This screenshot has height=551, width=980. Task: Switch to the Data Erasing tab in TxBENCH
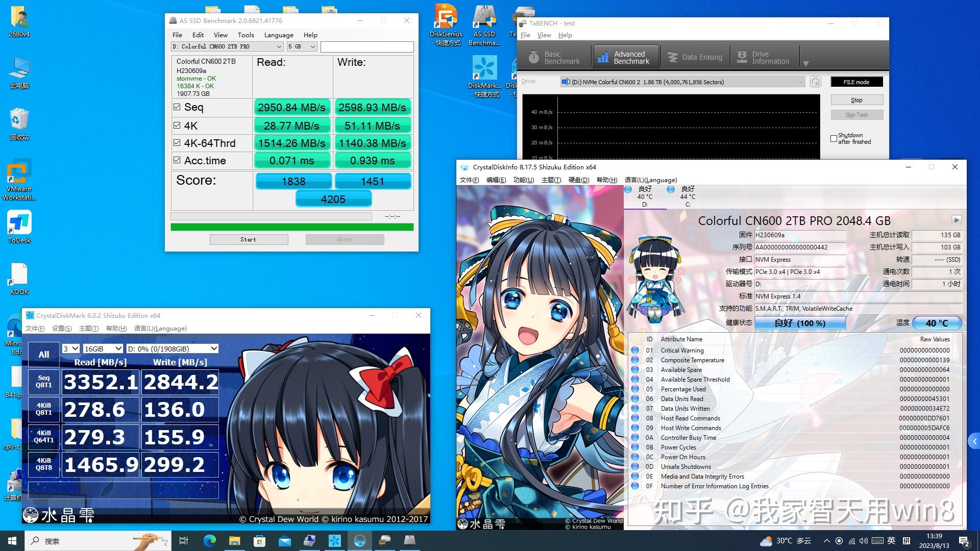pyautogui.click(x=695, y=56)
